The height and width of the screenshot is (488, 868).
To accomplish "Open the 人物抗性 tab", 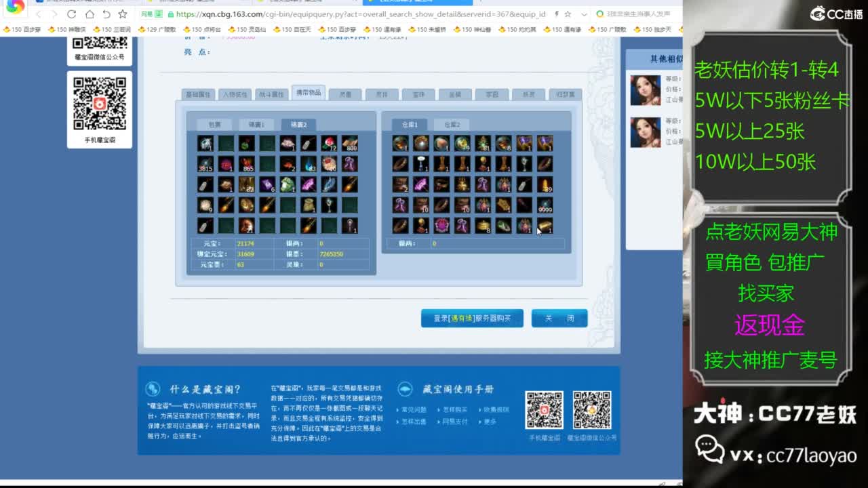I will (235, 95).
